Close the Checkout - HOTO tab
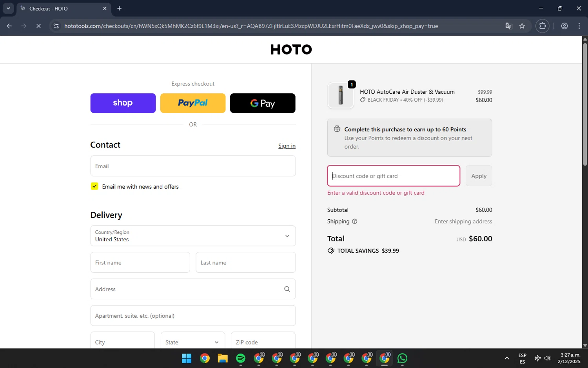The height and width of the screenshot is (368, 588). (105, 8)
